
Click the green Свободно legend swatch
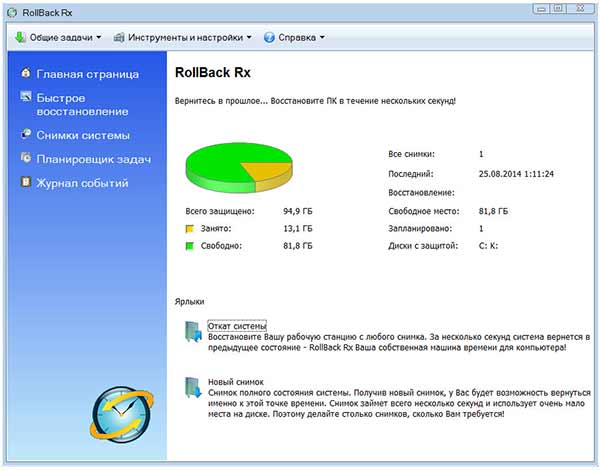click(x=189, y=246)
